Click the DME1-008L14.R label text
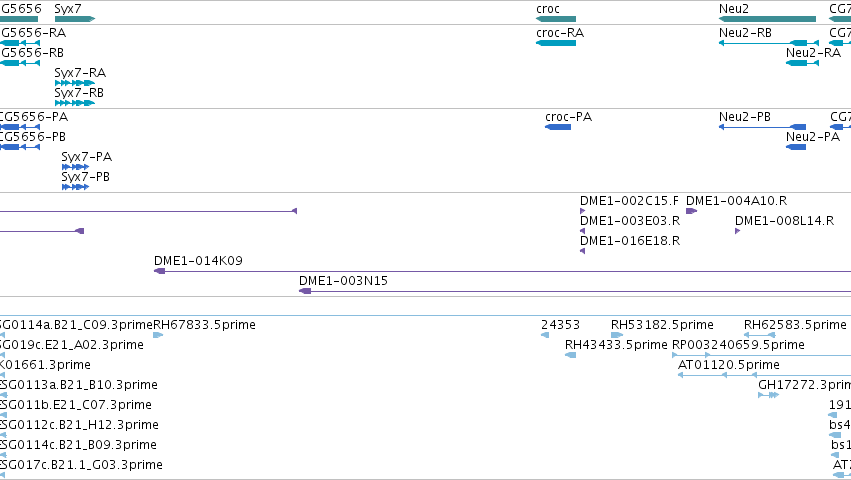This screenshot has width=851, height=480. [x=784, y=221]
